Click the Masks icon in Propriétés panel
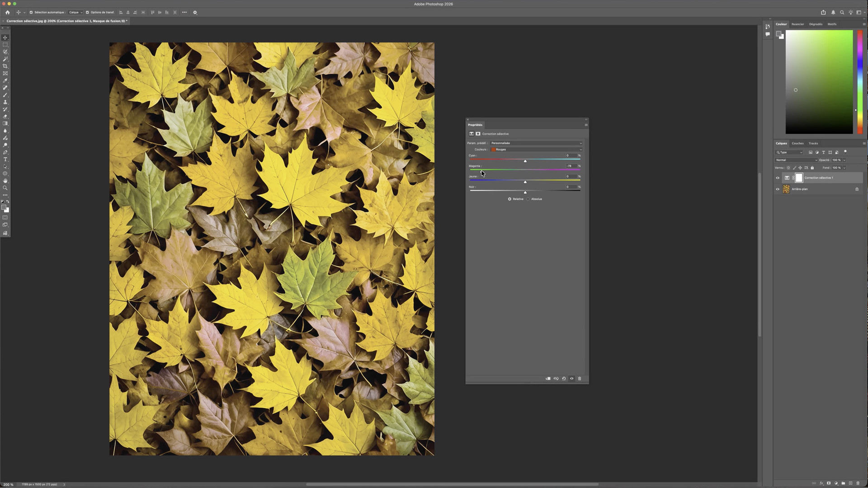The image size is (868, 488). [x=478, y=134]
